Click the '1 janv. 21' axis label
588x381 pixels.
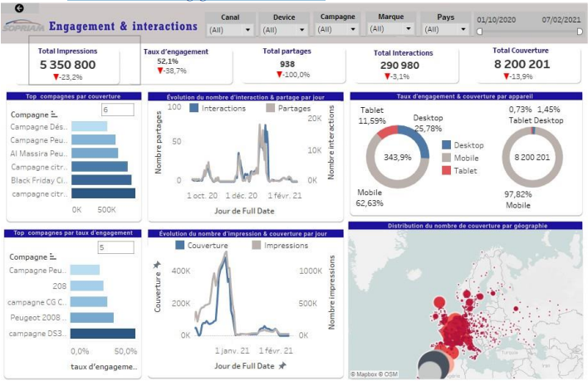click(232, 350)
